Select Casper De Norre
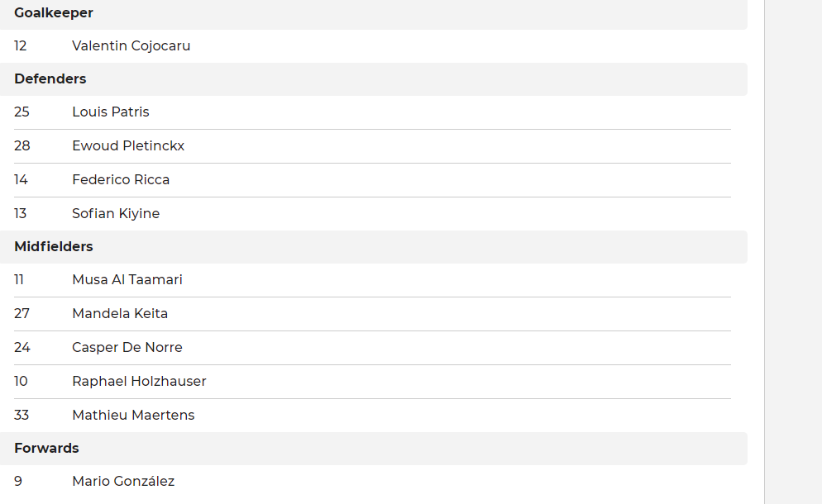 point(127,348)
